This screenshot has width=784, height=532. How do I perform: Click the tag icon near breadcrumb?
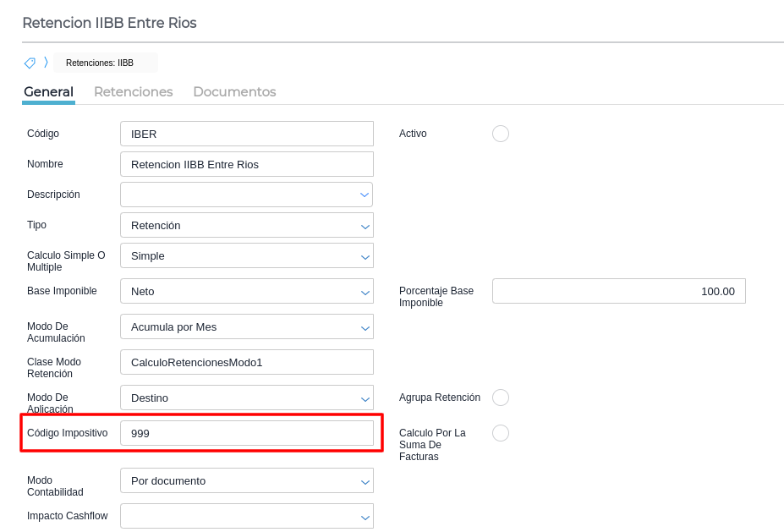[x=30, y=63]
